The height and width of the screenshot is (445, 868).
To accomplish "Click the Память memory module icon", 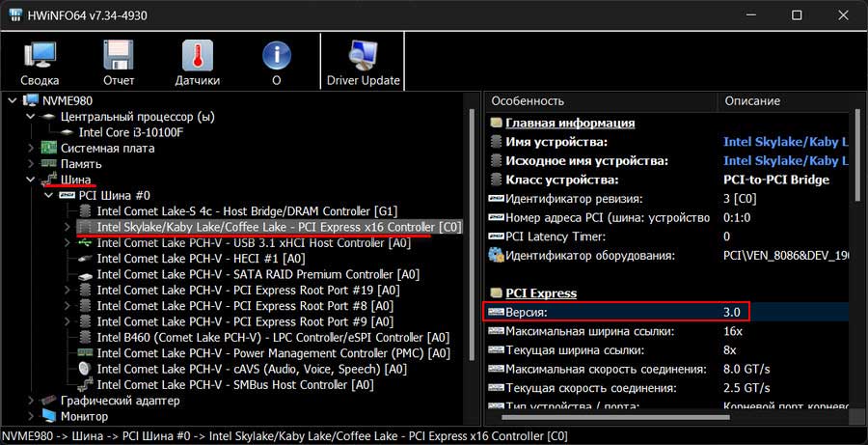I will [49, 164].
